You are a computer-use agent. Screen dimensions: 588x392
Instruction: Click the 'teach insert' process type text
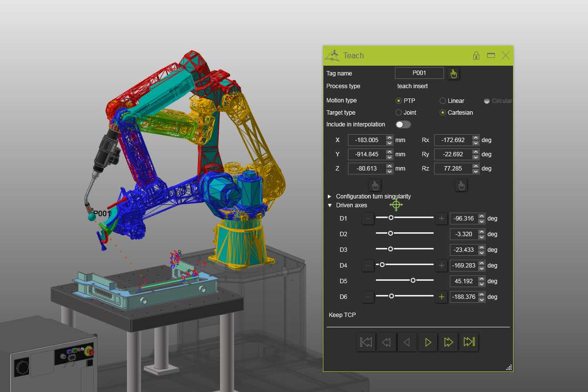412,86
